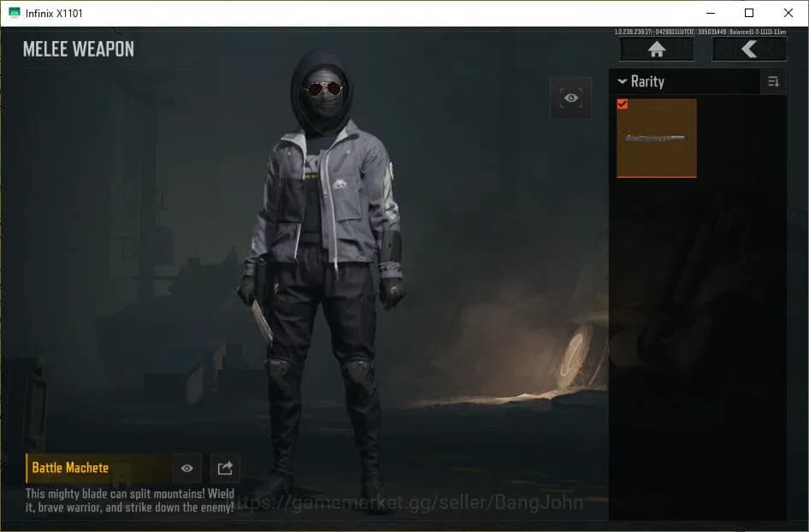Switch to the MELEE WEAPON tab heading

tap(79, 49)
